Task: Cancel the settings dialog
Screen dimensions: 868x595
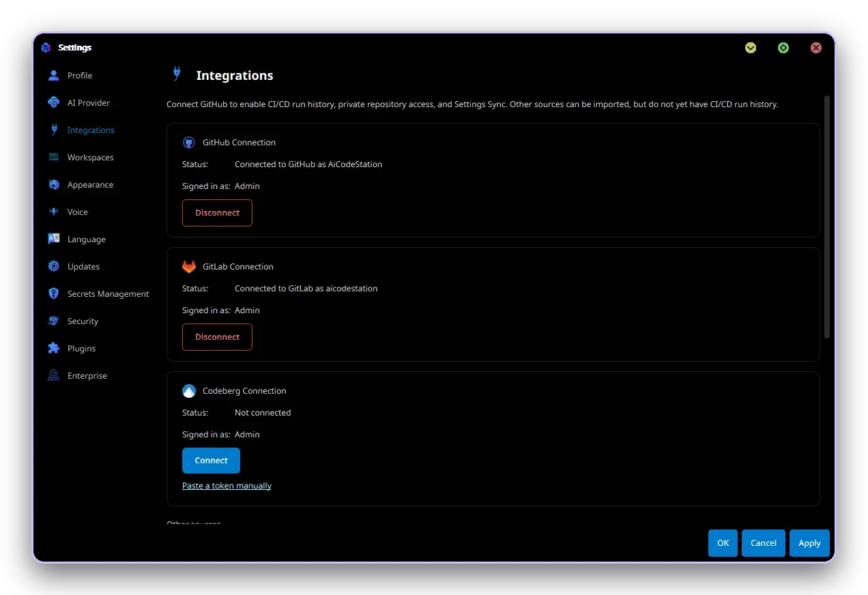Action: (x=764, y=543)
